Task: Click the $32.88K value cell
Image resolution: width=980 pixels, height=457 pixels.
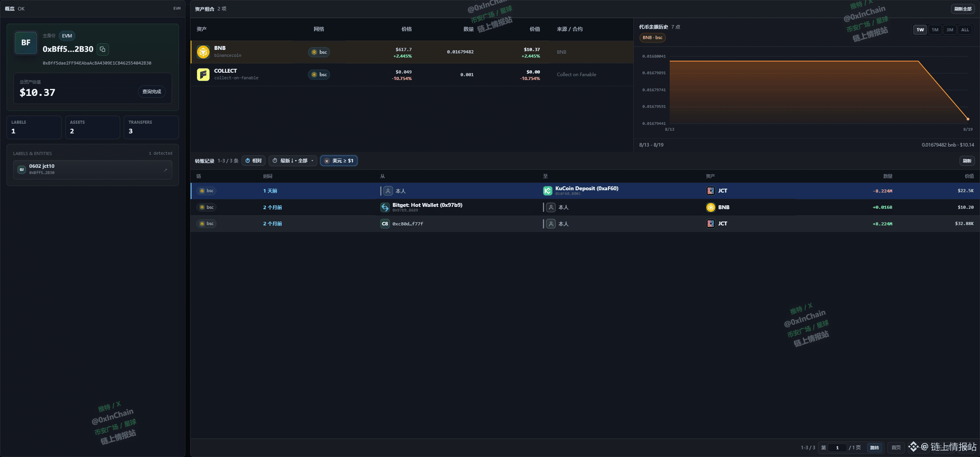Action: pos(964,223)
